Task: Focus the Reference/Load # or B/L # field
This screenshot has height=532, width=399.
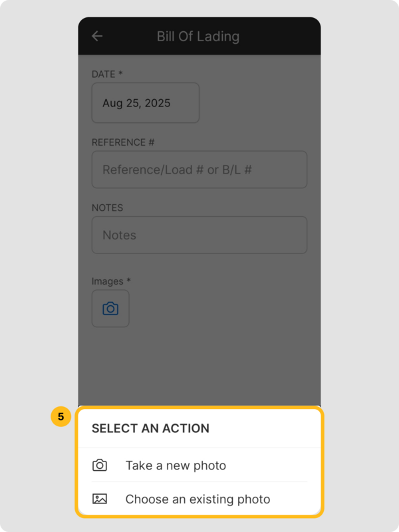Action: (199, 170)
